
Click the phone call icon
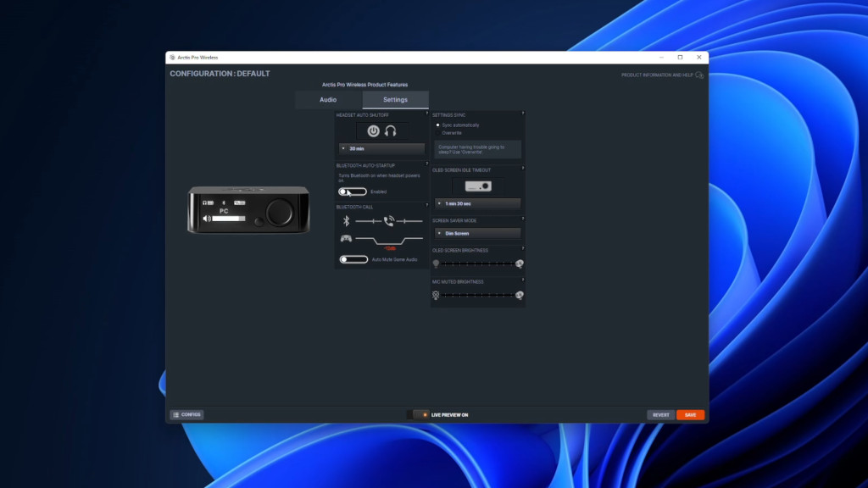coord(389,221)
